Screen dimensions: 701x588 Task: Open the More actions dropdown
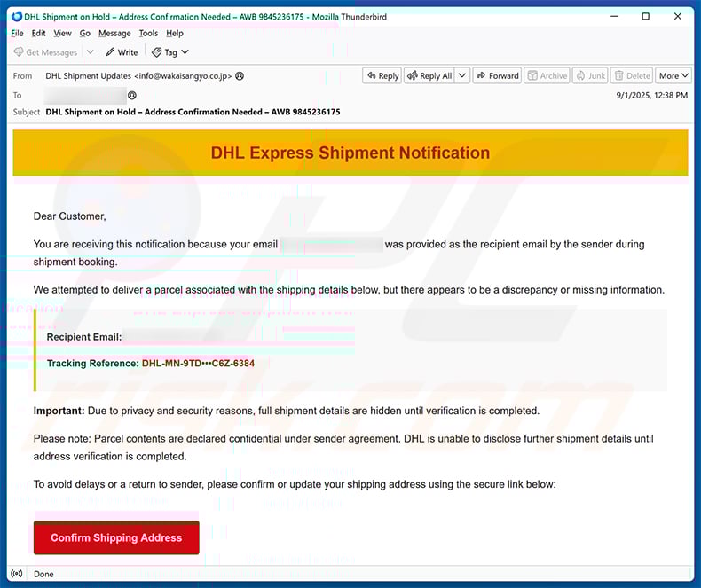click(x=673, y=76)
